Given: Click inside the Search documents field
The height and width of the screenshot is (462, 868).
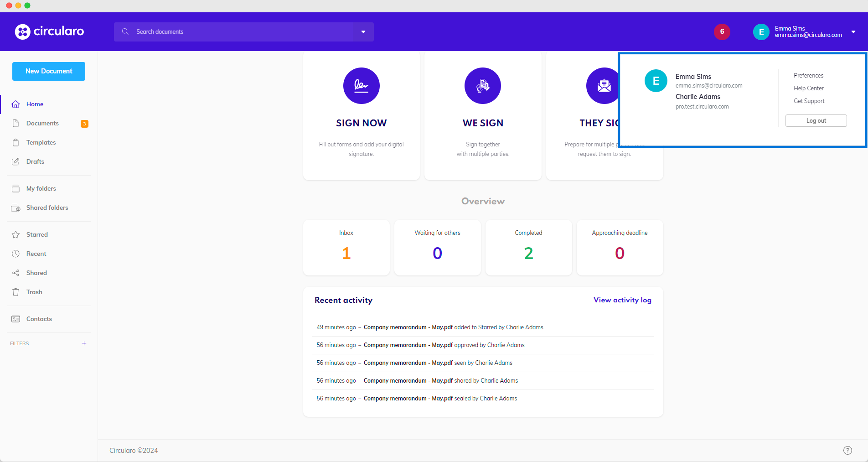Looking at the screenshot, I should (x=237, y=32).
